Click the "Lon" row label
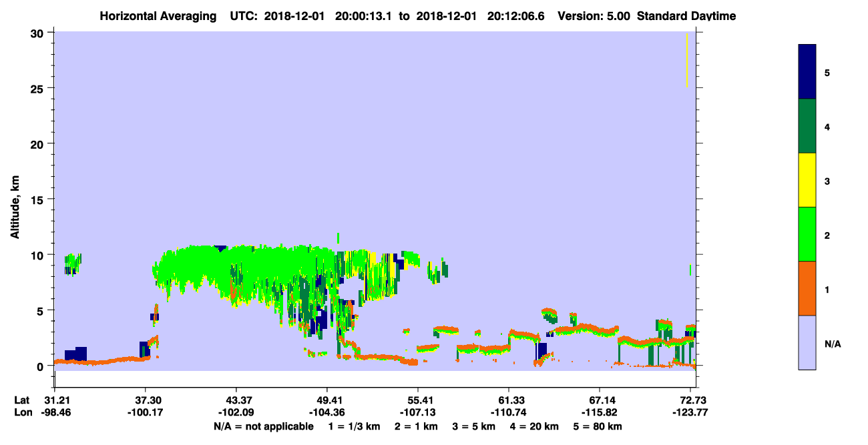 coord(23,412)
